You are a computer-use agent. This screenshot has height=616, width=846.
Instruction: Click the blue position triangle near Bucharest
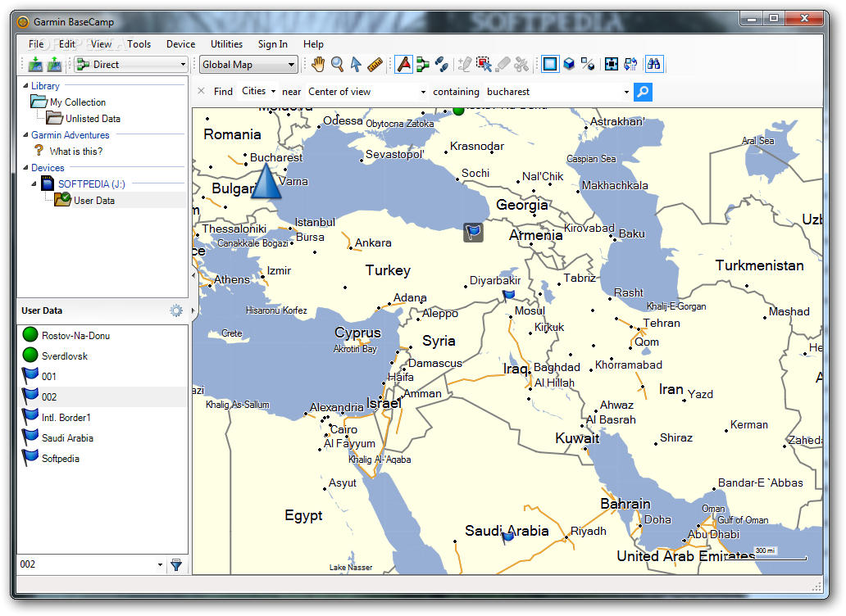pos(266,181)
